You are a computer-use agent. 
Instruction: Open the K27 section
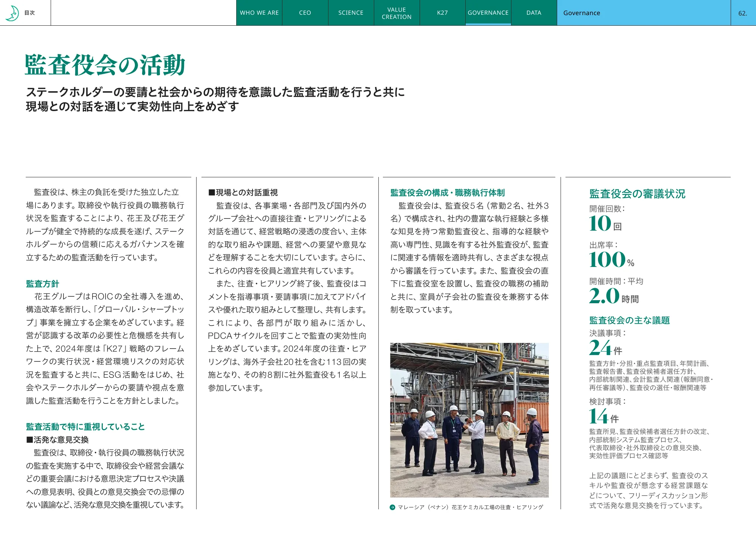coord(442,12)
